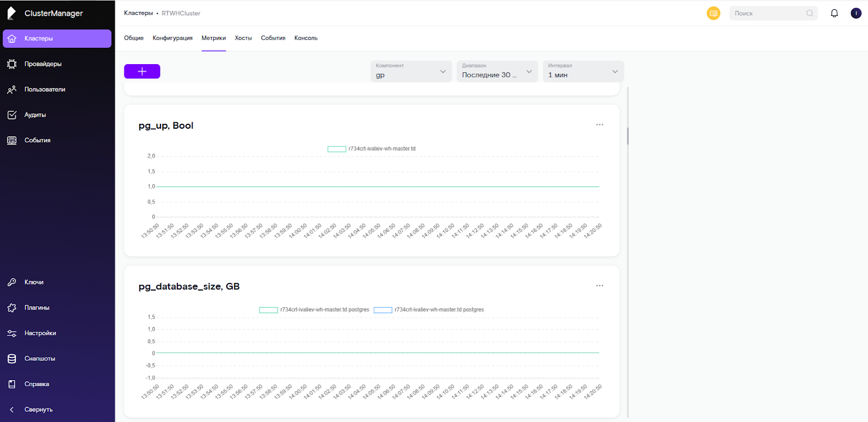Open notifications bell icon
868x422 pixels.
(x=834, y=13)
